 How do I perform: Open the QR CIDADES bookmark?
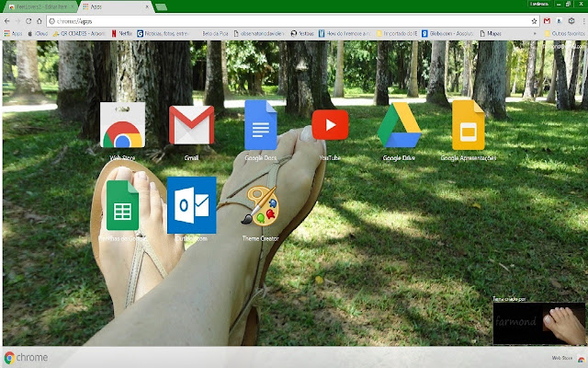point(79,33)
